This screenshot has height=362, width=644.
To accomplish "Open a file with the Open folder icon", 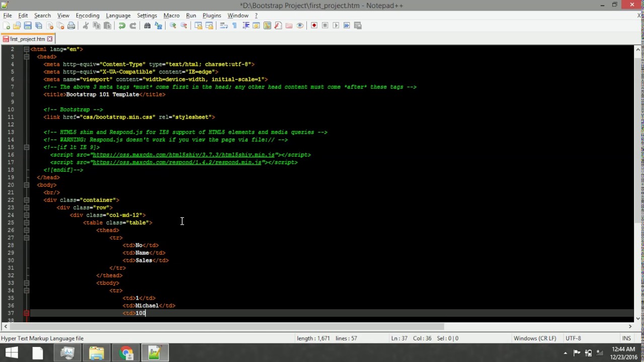I will tap(17, 26).
